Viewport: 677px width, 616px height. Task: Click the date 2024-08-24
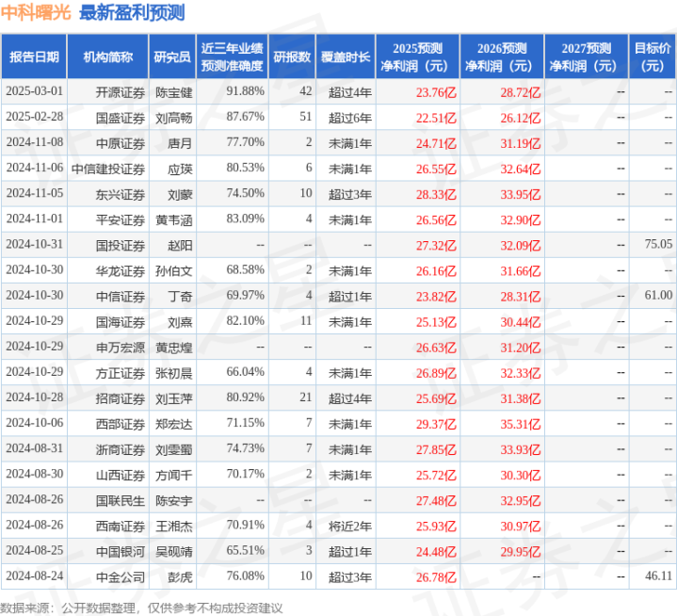(35, 575)
